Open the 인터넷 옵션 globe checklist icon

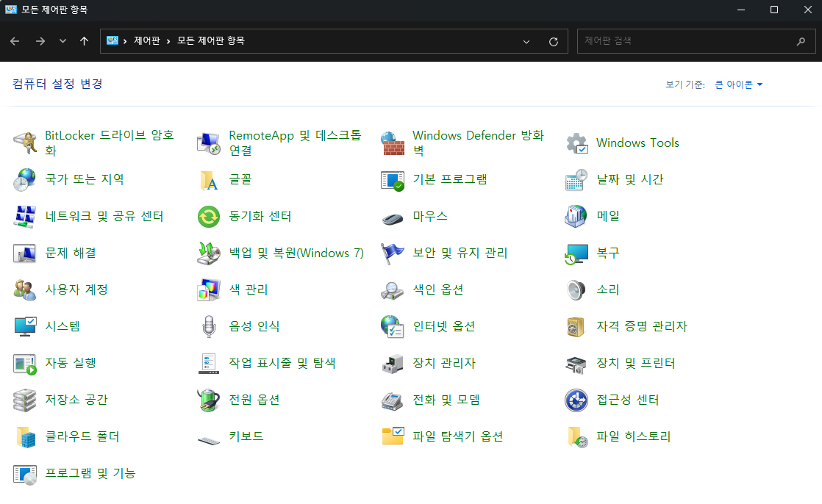(x=393, y=326)
